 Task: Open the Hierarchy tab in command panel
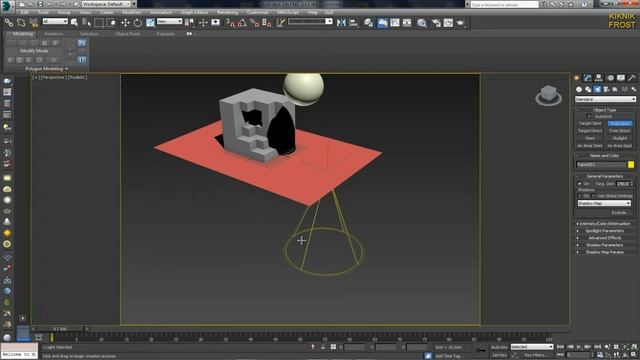[x=598, y=78]
